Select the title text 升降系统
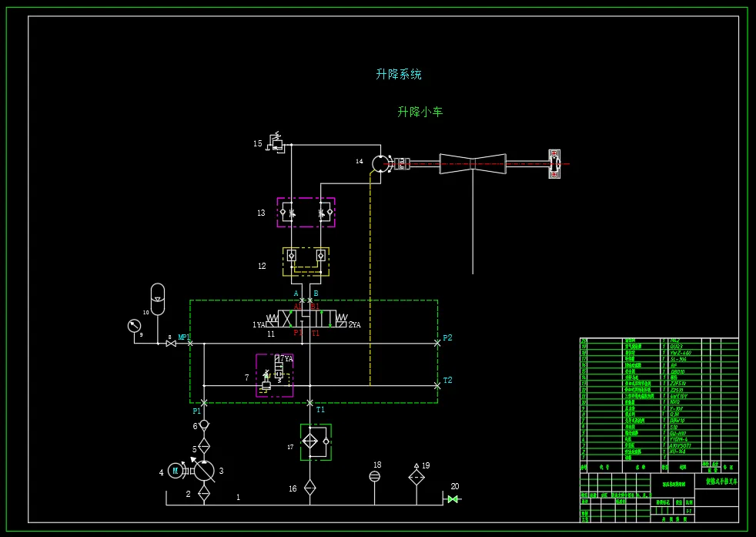This screenshot has width=756, height=537. (x=399, y=74)
